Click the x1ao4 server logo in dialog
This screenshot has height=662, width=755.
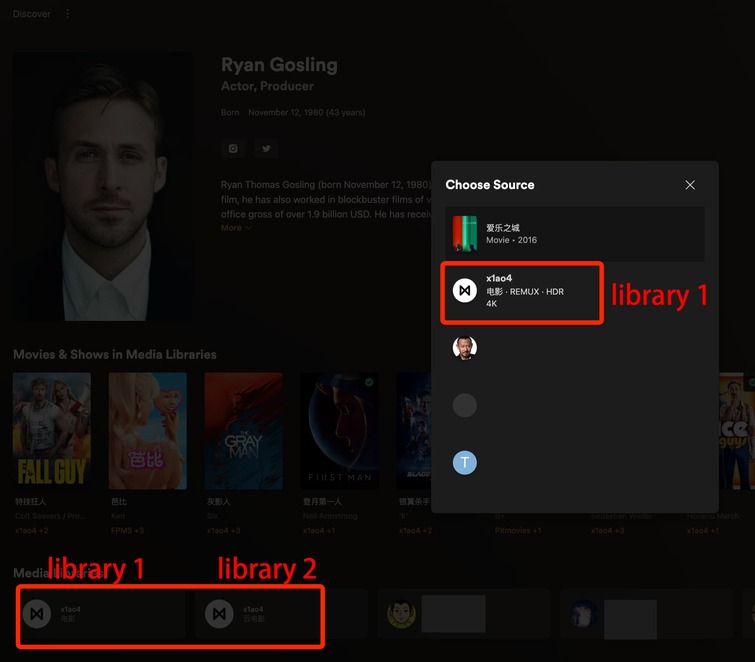click(x=465, y=290)
